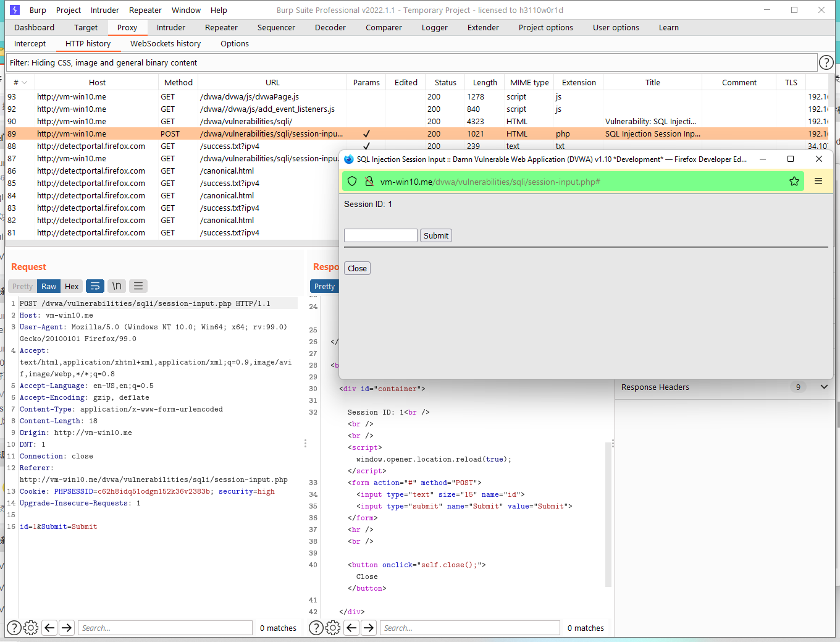Click the Firefox URL address bar

tap(573, 181)
